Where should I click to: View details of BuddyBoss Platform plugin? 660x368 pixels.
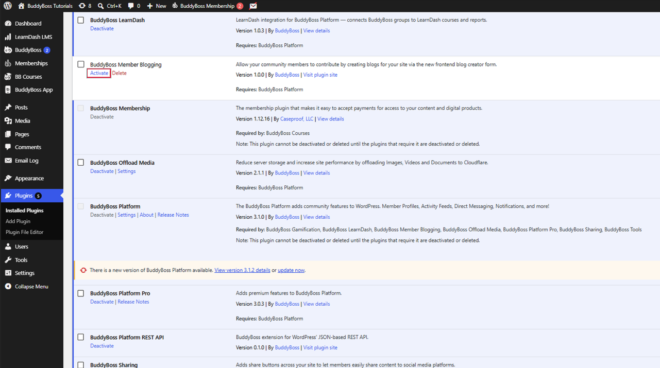pos(317,217)
